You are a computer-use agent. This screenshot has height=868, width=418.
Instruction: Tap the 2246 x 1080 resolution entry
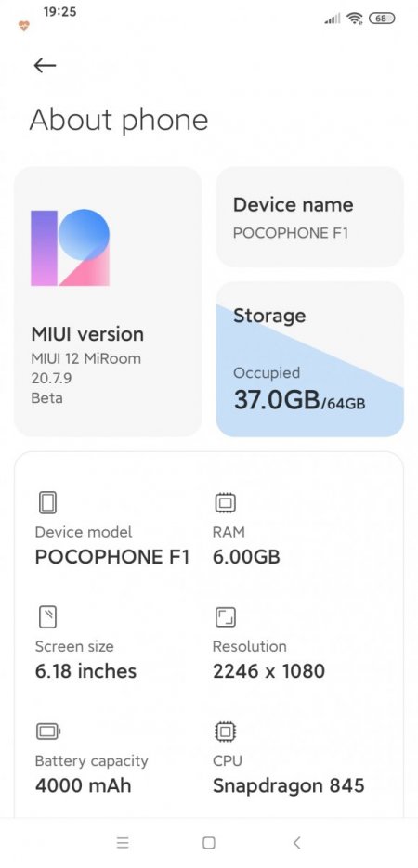(268, 671)
